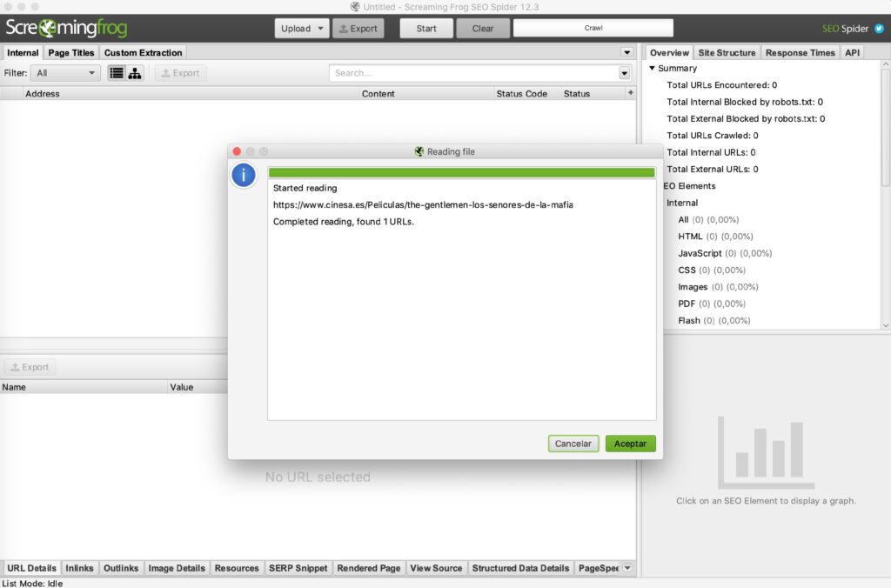The image size is (891, 588).
Task: Click the lower pane Export button
Action: coord(30,367)
